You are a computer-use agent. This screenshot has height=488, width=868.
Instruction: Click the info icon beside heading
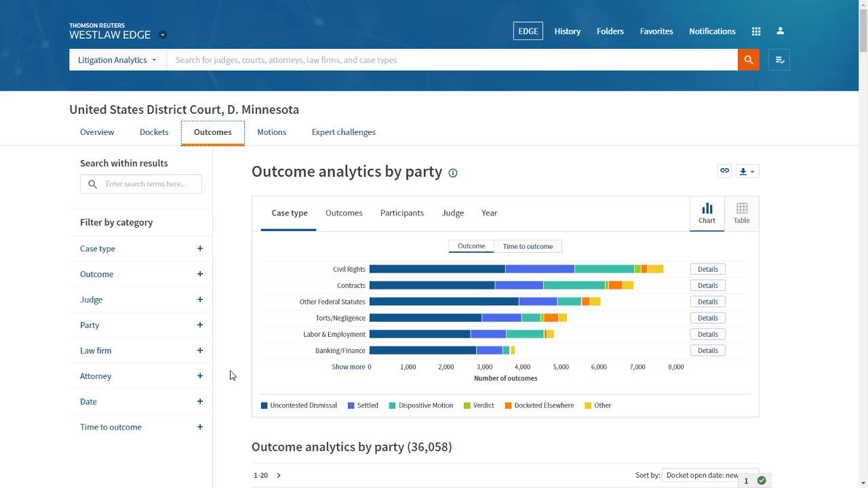pos(453,173)
